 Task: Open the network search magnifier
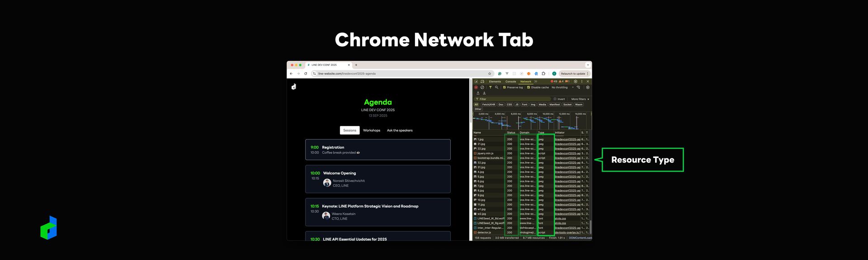point(496,88)
